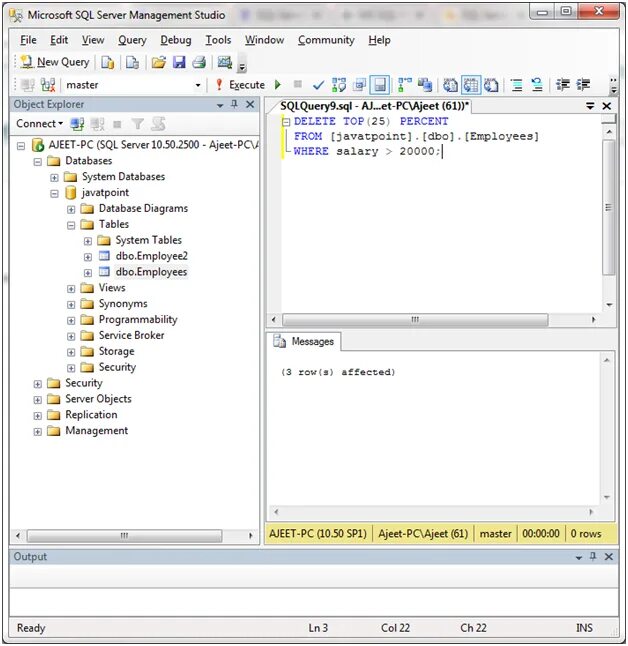Screen dimensions: 628x646
Task: Expand the dbo.Employee2 table
Action: (x=88, y=257)
